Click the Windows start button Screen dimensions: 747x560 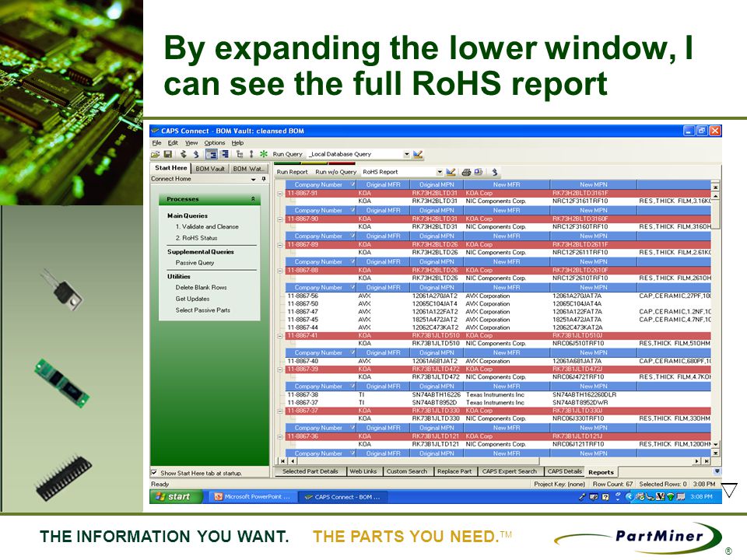[177, 497]
